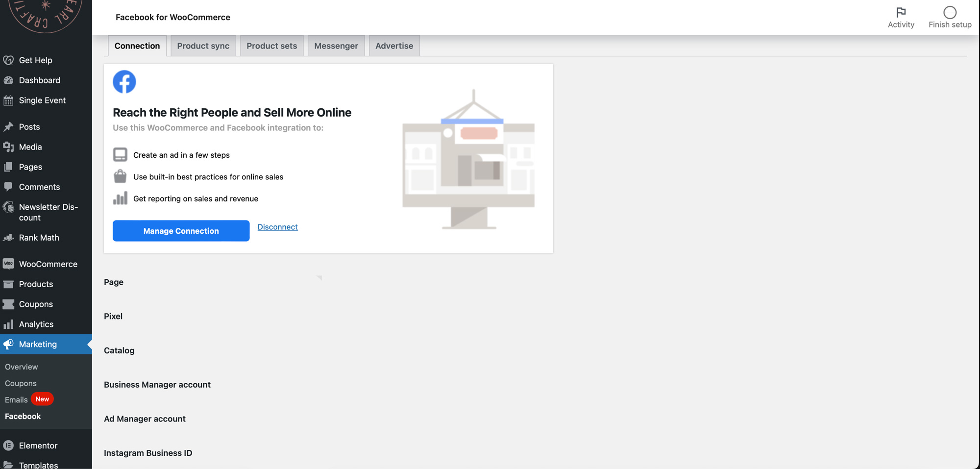Open Dashboard from the sidebar
The height and width of the screenshot is (469, 980).
(x=39, y=80)
